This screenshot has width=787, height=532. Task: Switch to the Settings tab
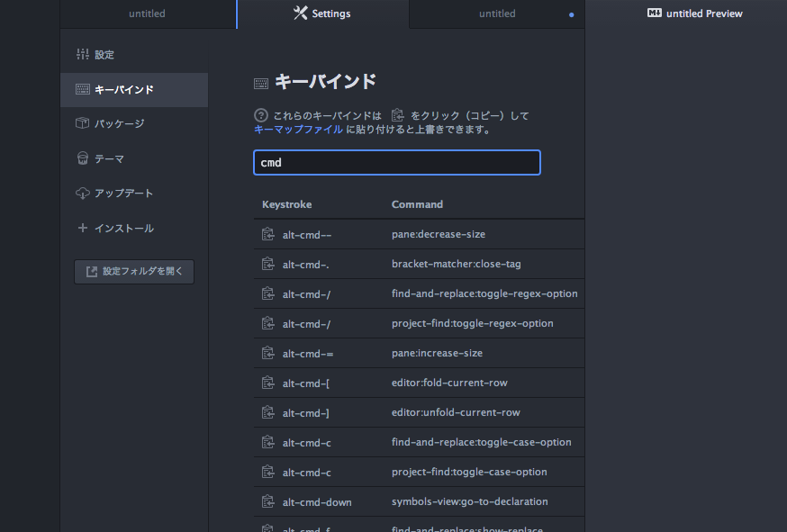tap(321, 14)
